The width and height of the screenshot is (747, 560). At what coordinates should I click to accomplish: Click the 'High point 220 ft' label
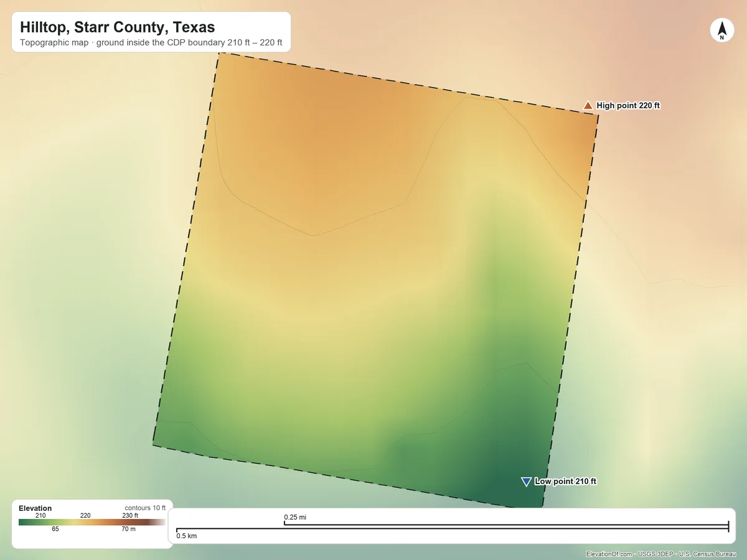click(x=628, y=106)
